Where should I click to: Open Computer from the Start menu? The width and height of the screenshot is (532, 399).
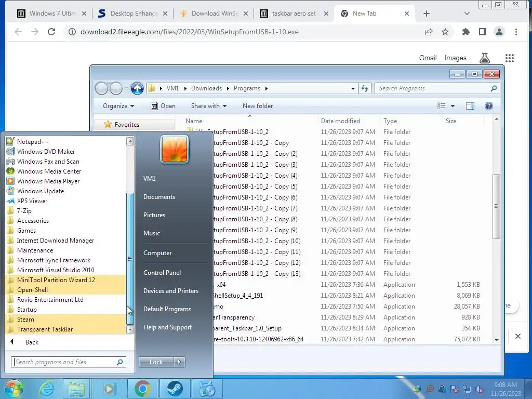157,253
